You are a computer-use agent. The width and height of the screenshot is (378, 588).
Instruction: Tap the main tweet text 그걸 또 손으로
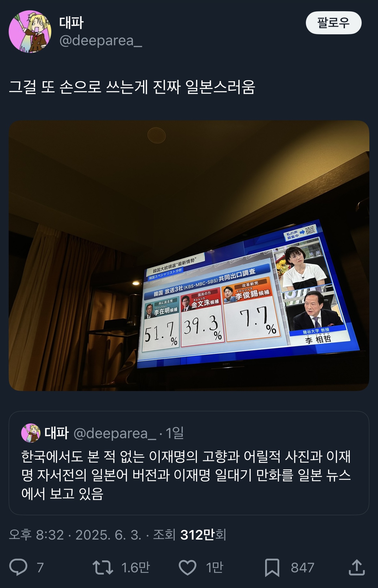[132, 87]
